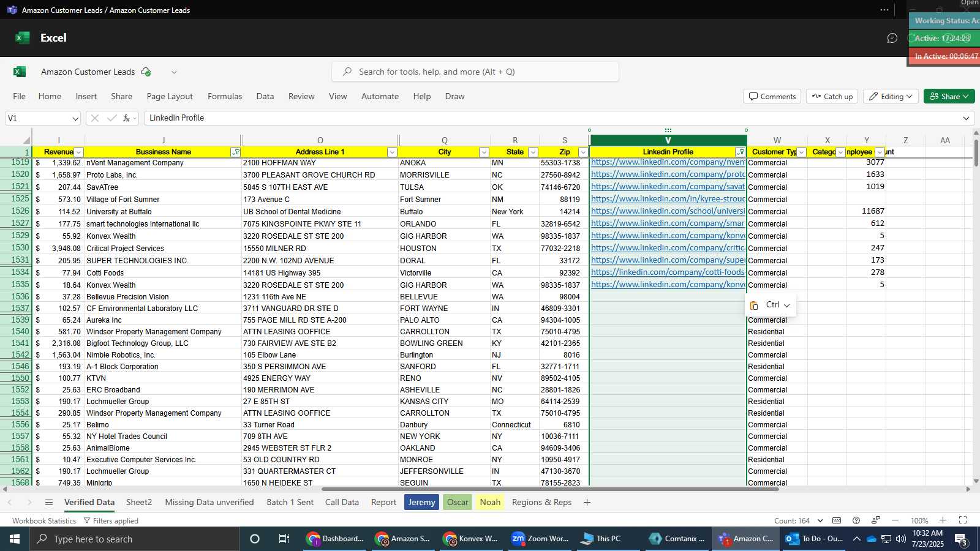
Task: Select column header W
Action: click(777, 140)
